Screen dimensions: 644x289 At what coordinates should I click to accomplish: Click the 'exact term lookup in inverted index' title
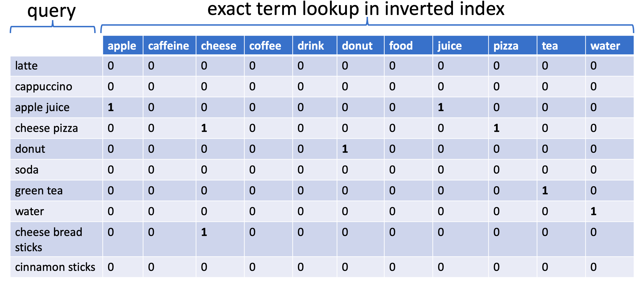356,9
